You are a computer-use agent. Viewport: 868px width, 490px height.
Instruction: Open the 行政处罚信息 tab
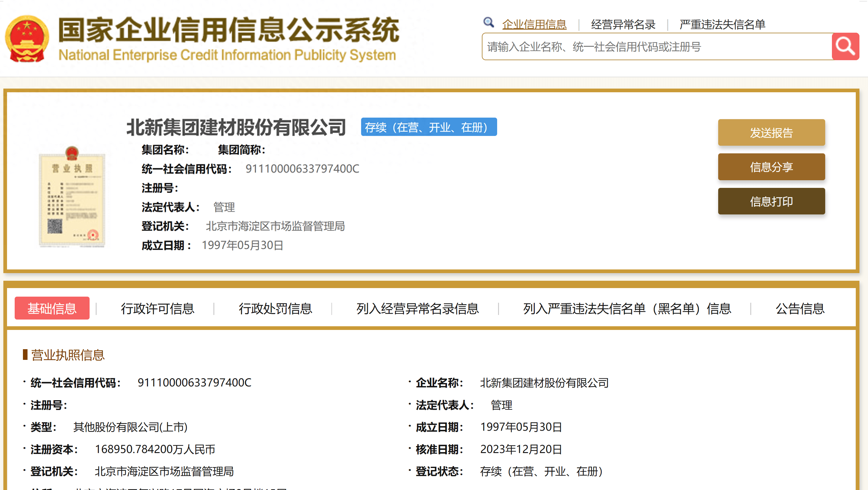[x=275, y=308]
